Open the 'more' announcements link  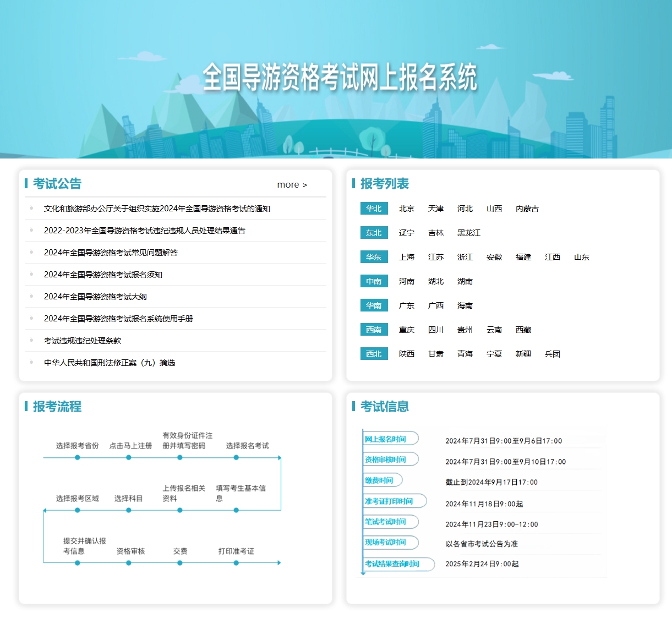tap(292, 185)
